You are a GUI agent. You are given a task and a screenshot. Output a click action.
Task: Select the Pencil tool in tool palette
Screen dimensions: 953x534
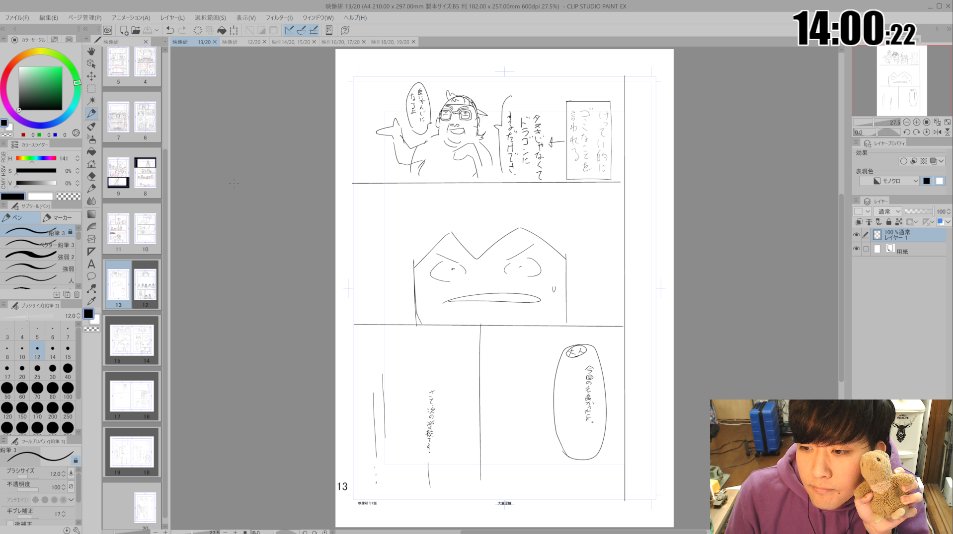point(91,126)
